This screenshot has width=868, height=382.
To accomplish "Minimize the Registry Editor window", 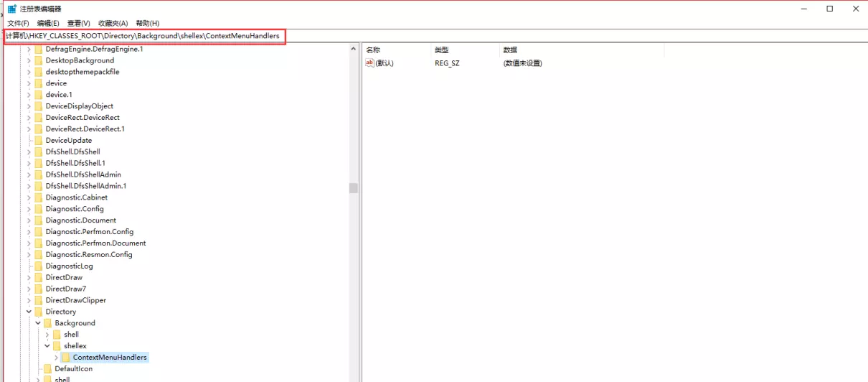I will point(803,9).
